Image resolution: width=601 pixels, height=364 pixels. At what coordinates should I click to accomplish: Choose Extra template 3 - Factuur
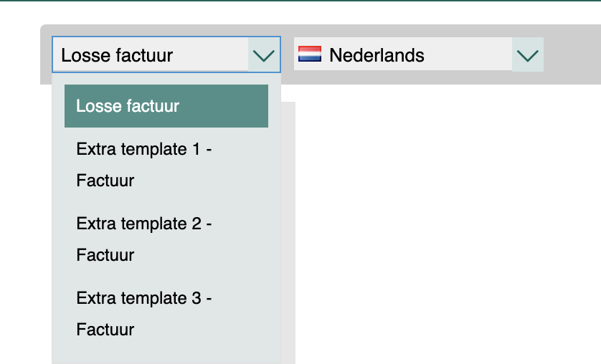pyautogui.click(x=166, y=314)
